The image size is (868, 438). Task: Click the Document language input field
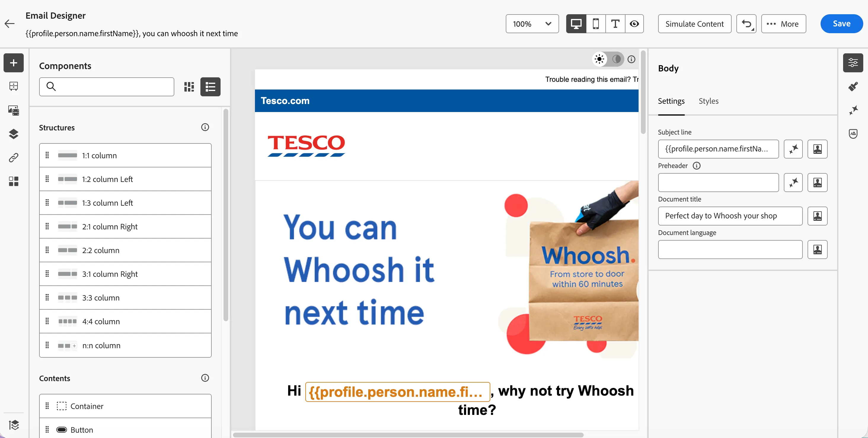point(730,249)
